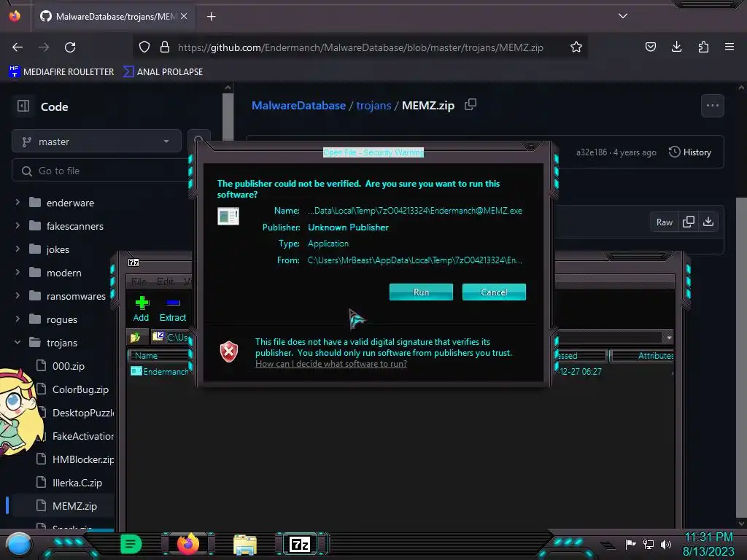
Task: Open the green notes app on taskbar
Action: [131, 544]
